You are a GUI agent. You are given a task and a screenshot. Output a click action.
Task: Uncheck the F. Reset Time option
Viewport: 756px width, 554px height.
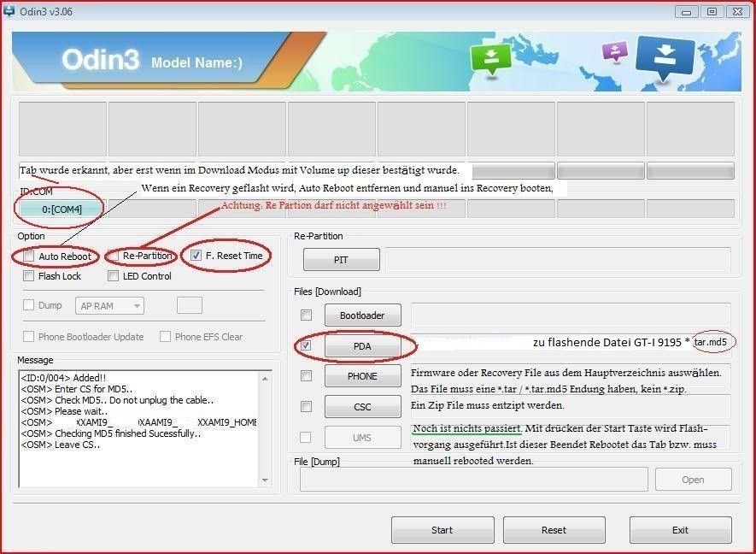[197, 256]
